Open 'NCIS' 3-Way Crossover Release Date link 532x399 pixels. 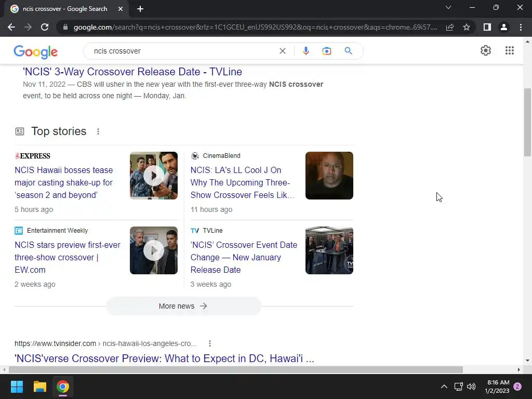click(x=132, y=72)
